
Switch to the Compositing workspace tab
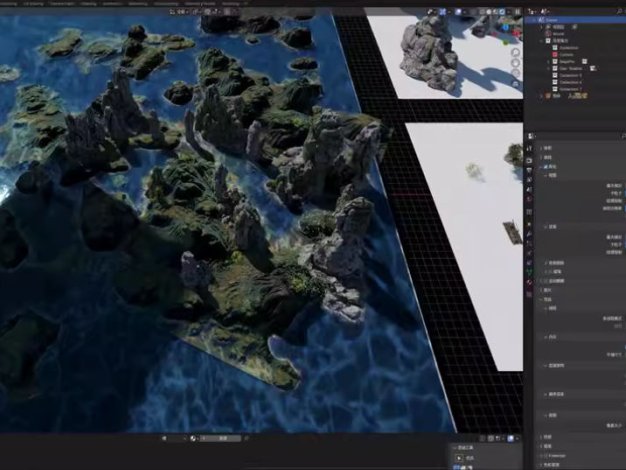(x=166, y=4)
